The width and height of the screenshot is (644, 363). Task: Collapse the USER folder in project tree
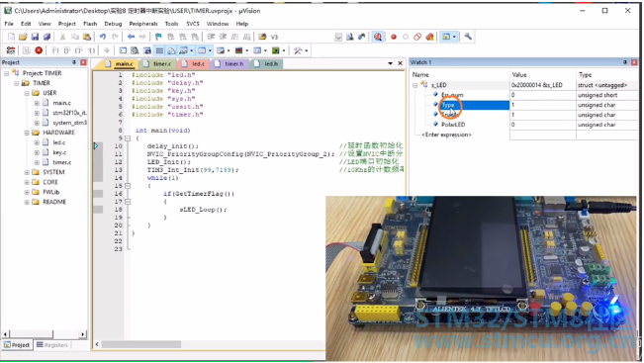pos(27,93)
